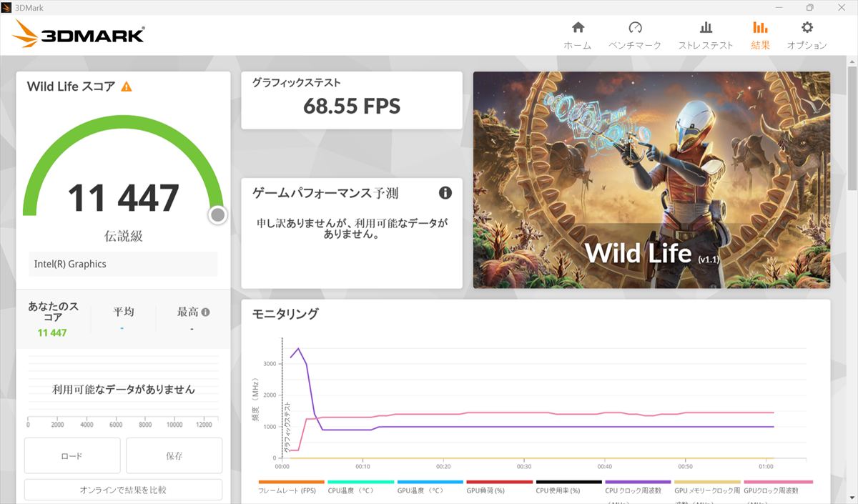Click the Intel(R) Graphics field
The width and height of the screenshot is (858, 504).
point(123,264)
